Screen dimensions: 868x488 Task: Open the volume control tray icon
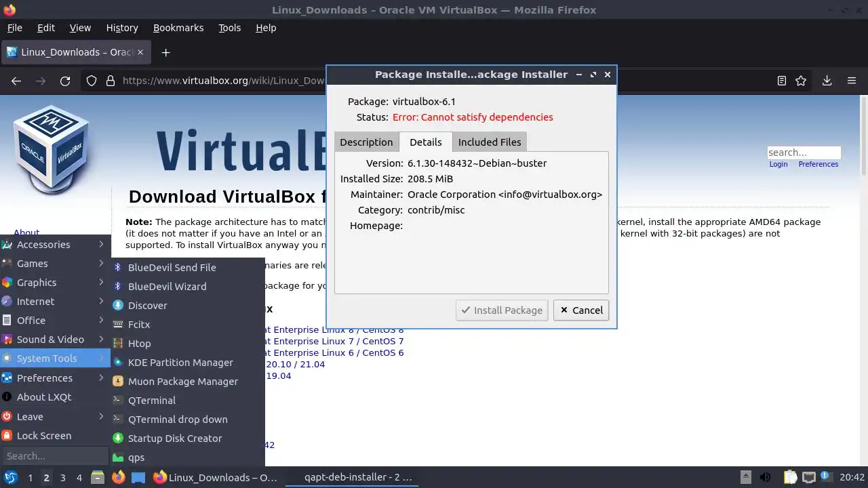pyautogui.click(x=765, y=477)
